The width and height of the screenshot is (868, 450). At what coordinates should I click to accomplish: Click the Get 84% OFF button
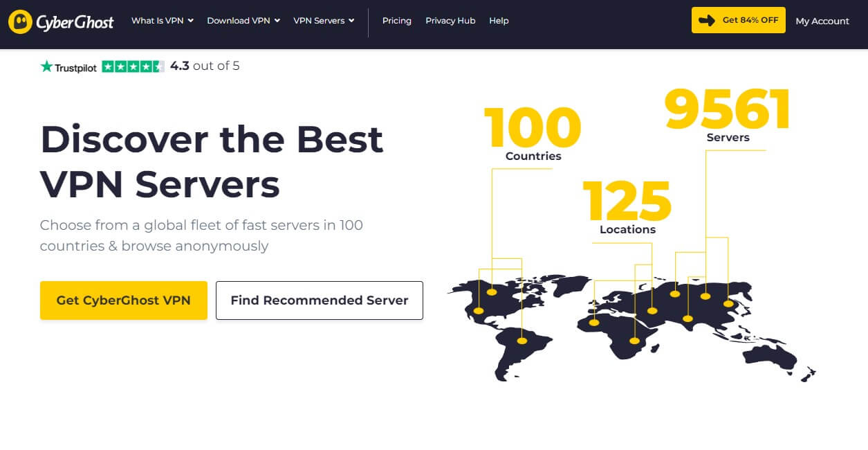tap(739, 20)
